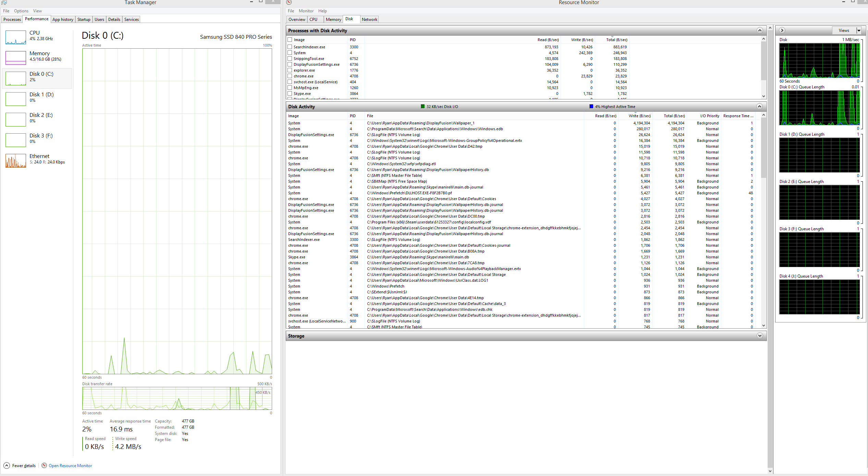
Task: Click the Resource Monitor icon beside the link
Action: (x=44, y=465)
